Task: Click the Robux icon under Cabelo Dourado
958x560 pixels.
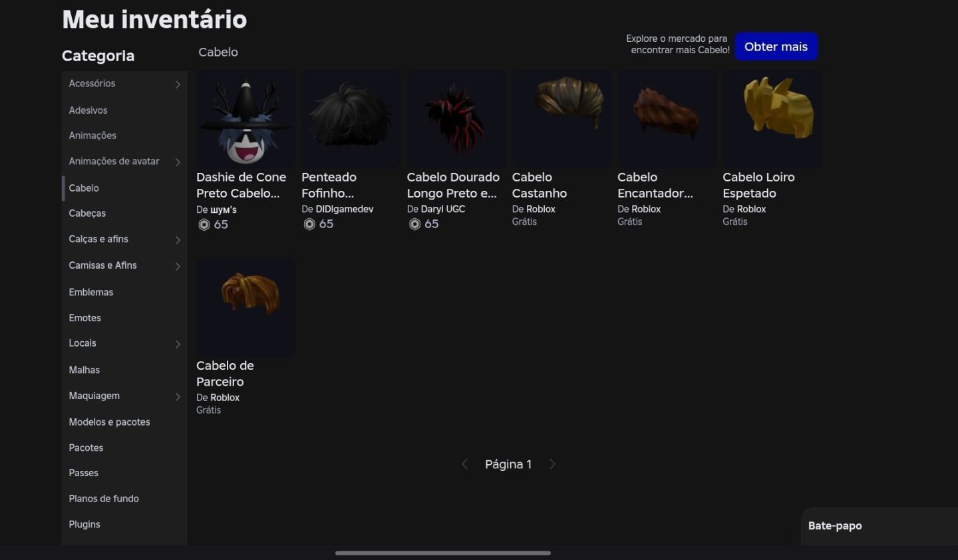Action: [x=414, y=224]
